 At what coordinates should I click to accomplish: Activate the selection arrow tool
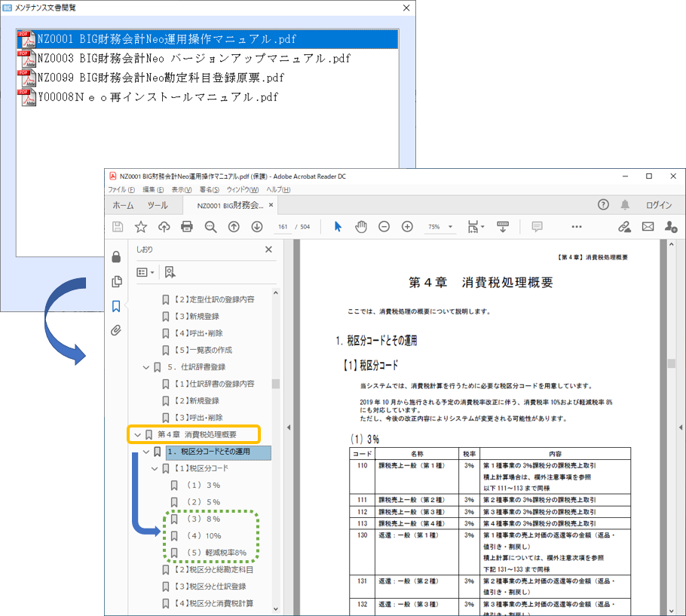coord(338,227)
